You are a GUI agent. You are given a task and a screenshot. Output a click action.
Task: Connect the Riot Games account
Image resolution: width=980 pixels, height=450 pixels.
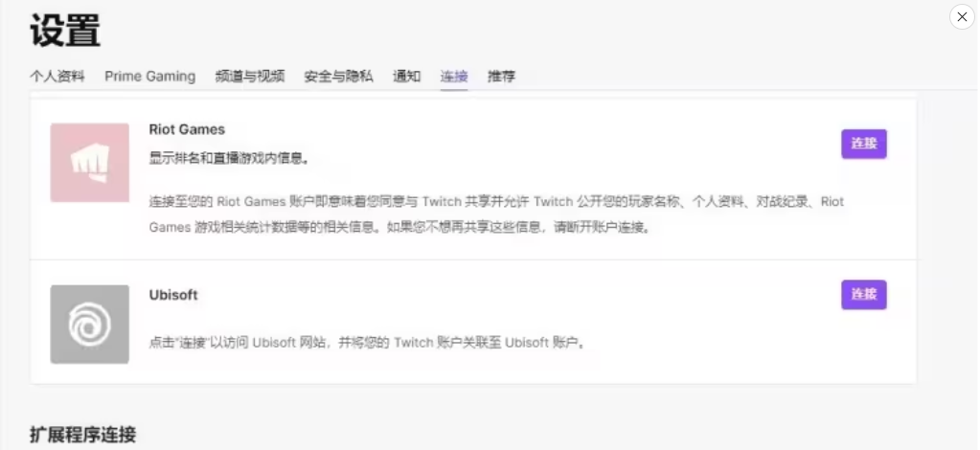point(864,144)
